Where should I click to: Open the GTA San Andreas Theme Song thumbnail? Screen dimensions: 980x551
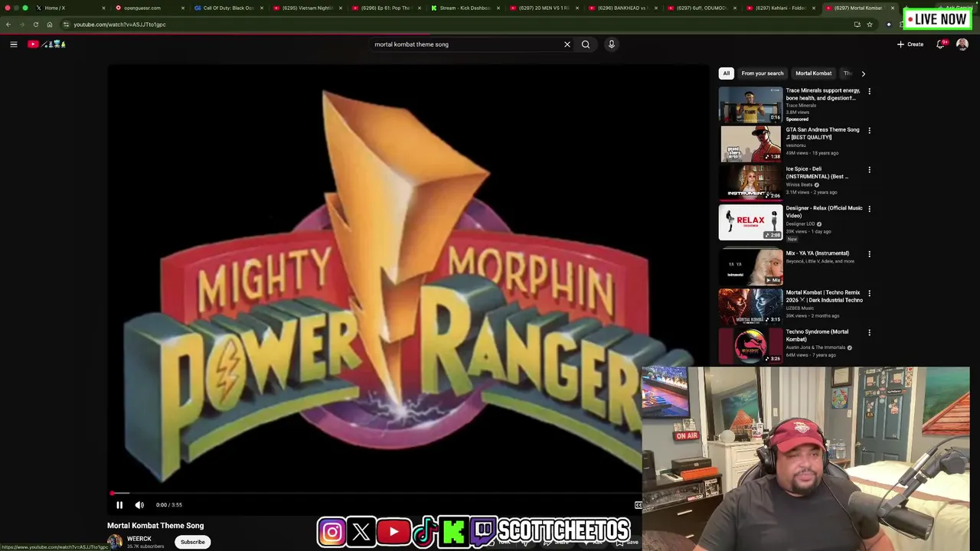coord(750,144)
